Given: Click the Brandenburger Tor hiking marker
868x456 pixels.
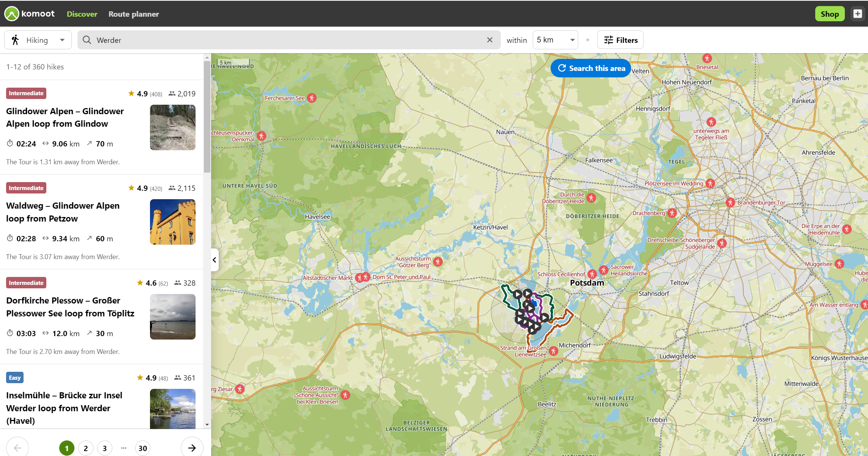Looking at the screenshot, I should pos(730,202).
